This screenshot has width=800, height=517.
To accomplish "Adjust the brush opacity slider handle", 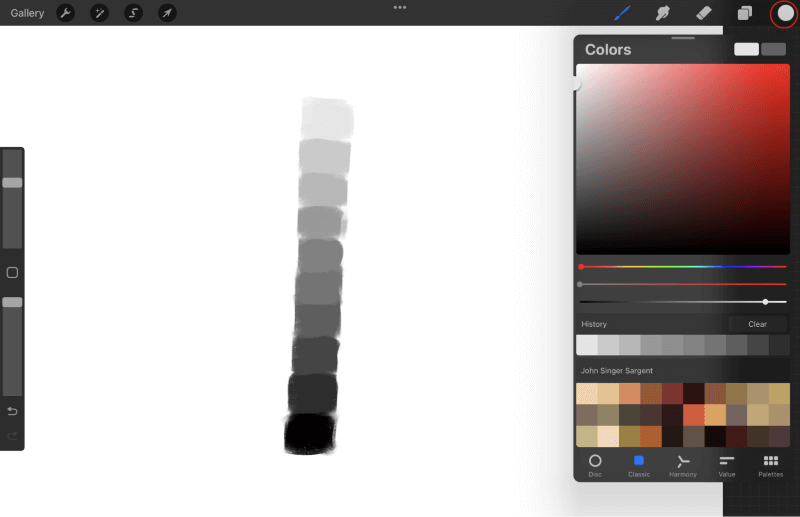I will point(12,302).
